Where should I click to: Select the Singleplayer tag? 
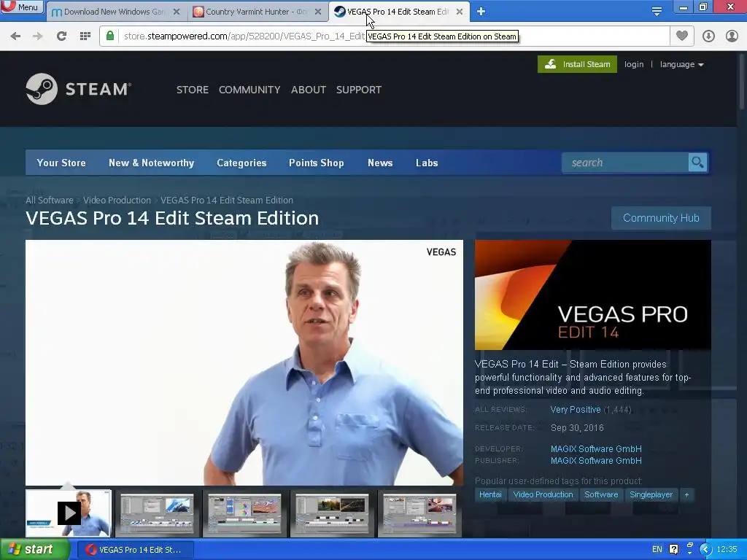click(x=651, y=495)
